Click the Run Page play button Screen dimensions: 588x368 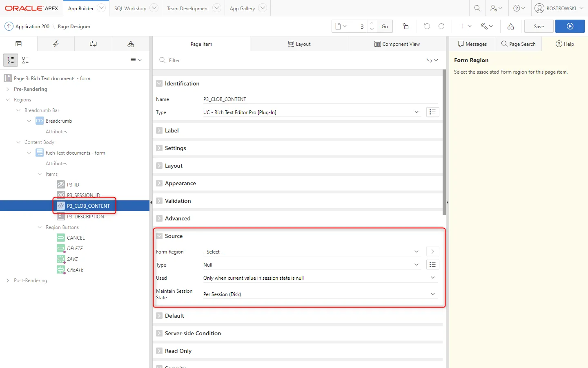(x=570, y=26)
